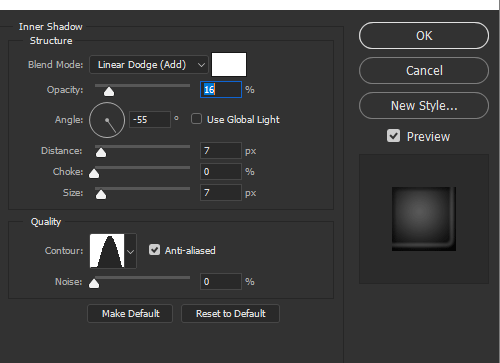
Task: Open the white shadow color swatch
Action: (229, 64)
